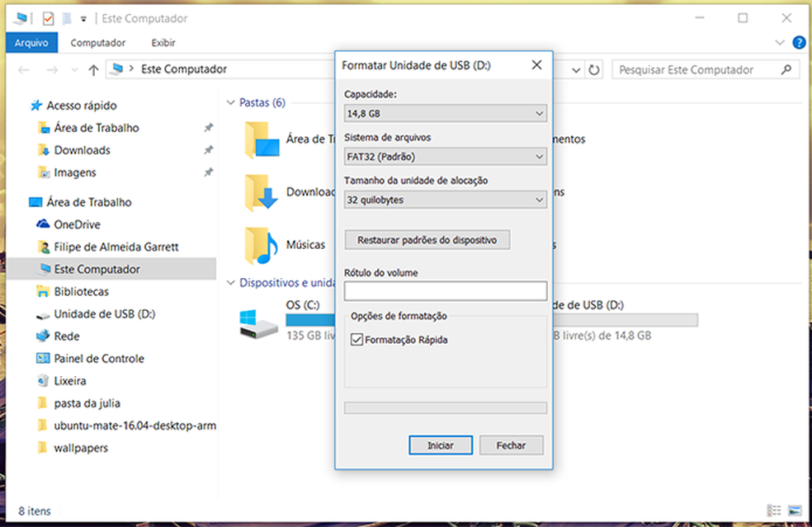
Task: Click the refresh button in address bar
Action: [x=594, y=69]
